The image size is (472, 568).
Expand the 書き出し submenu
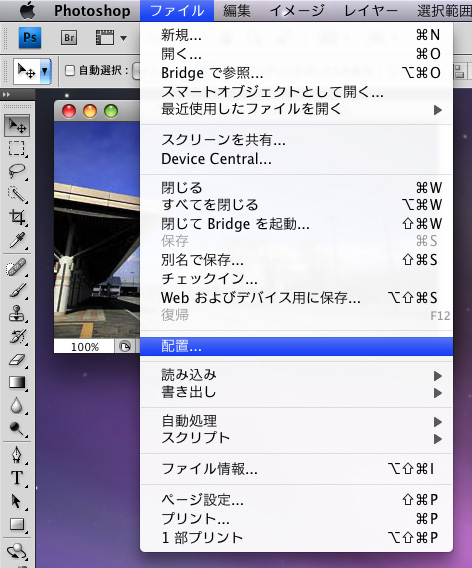[x=438, y=393]
